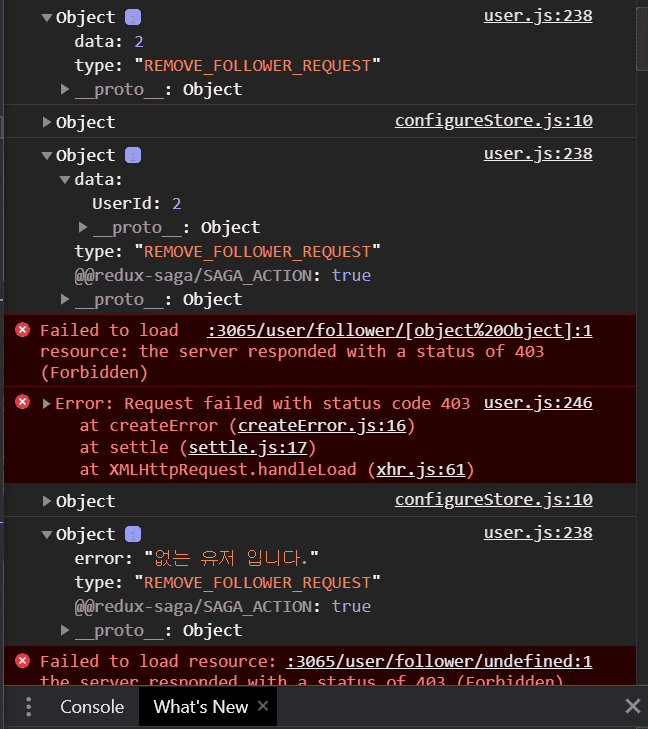Image resolution: width=648 pixels, height=729 pixels.
Task: Close the bottom drawer panel
Action: [632, 707]
